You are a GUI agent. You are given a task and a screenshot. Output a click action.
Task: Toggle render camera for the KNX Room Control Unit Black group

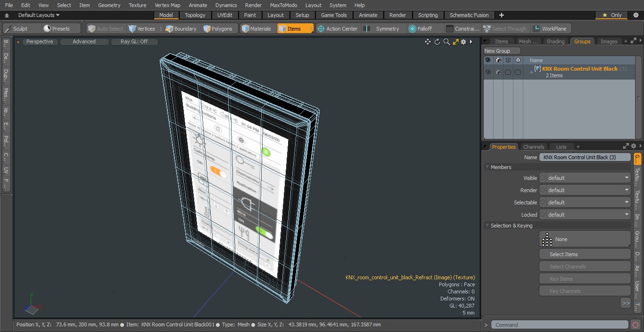(498, 72)
